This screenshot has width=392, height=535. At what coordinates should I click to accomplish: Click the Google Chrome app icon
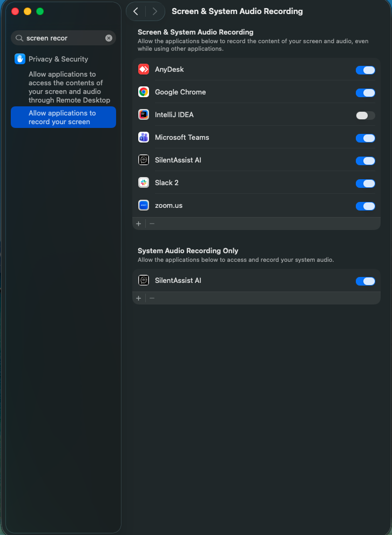pos(144,92)
